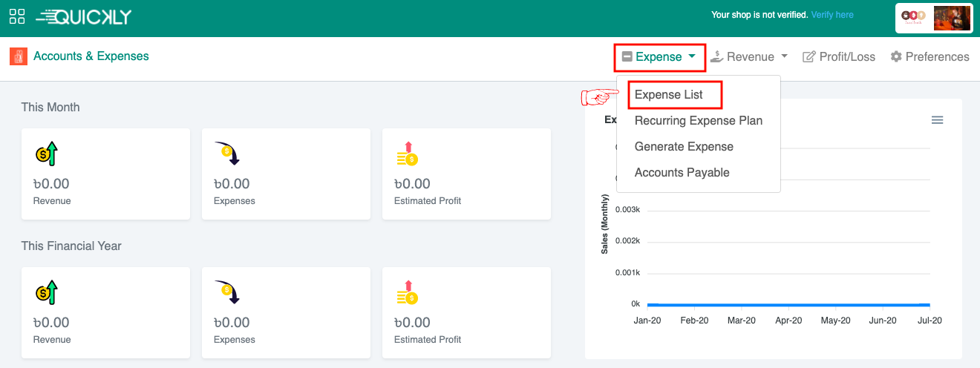Click the Accounts & Expenses module icon
Viewport: 980px width, 368px height.
[19, 56]
